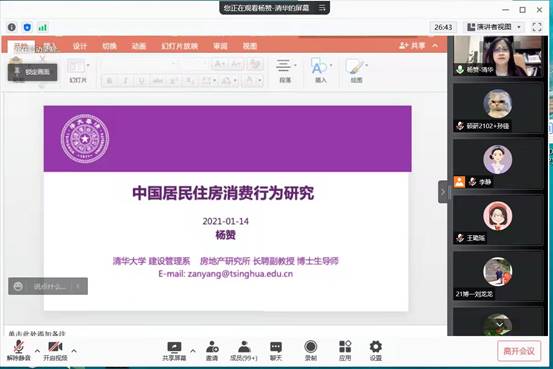This screenshot has height=369, width=553.
Task: Click the orange contact icon beside 李静
Action: click(x=459, y=182)
